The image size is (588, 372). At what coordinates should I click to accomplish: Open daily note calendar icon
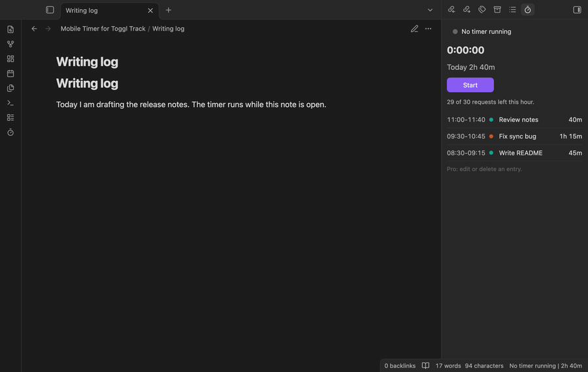pos(10,74)
